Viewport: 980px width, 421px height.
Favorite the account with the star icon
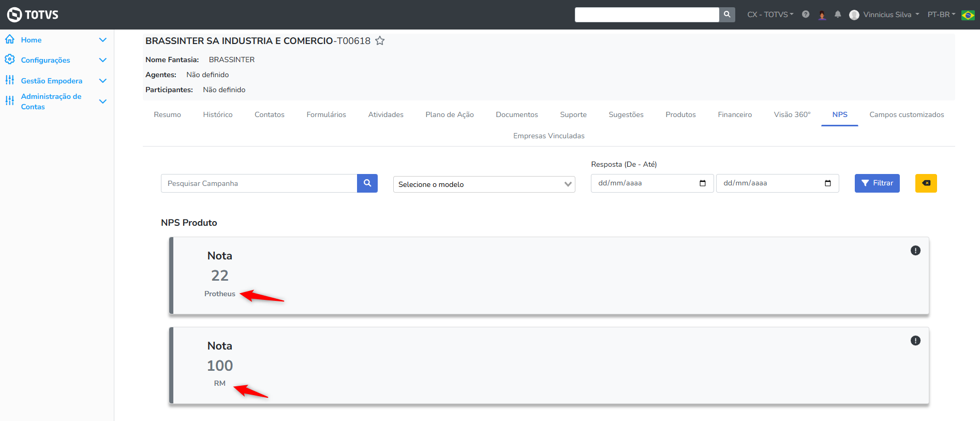(380, 40)
